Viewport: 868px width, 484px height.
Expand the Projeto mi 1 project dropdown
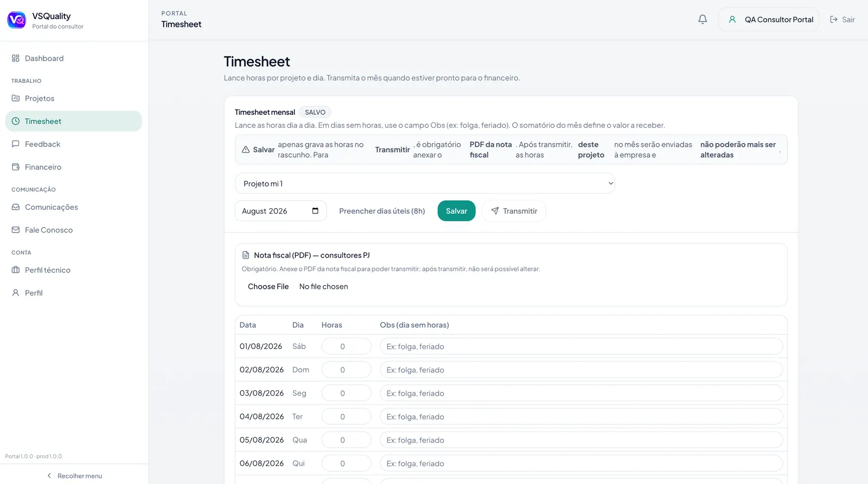pos(425,183)
